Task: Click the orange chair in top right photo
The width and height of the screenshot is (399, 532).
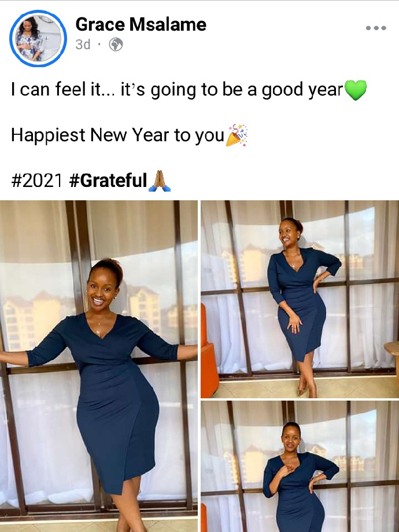Action: point(209,352)
